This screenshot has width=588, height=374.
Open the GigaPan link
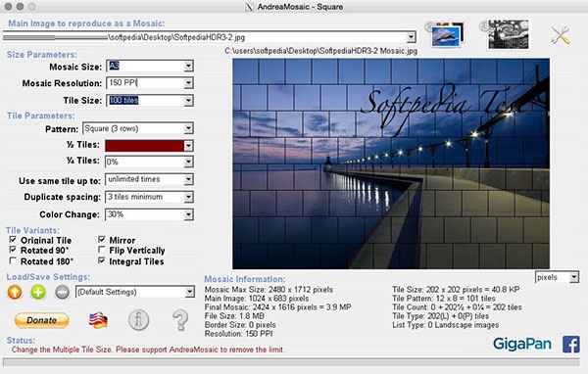(x=522, y=344)
